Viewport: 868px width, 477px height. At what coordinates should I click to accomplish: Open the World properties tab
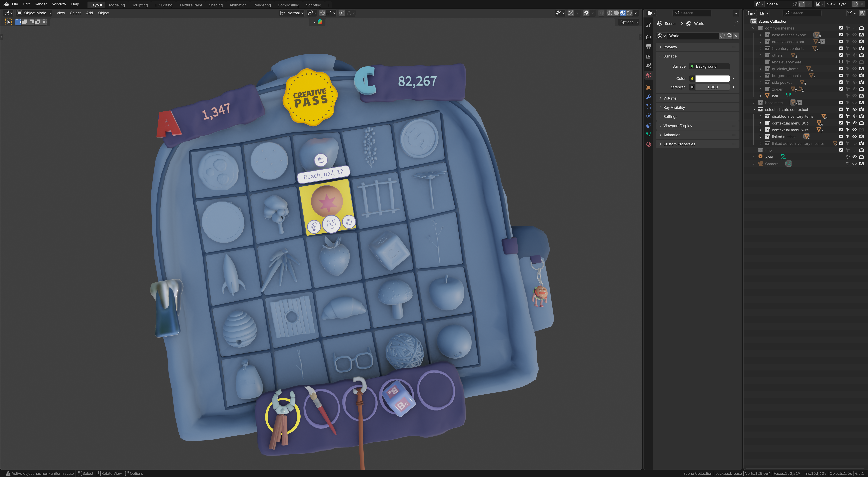pyautogui.click(x=649, y=75)
